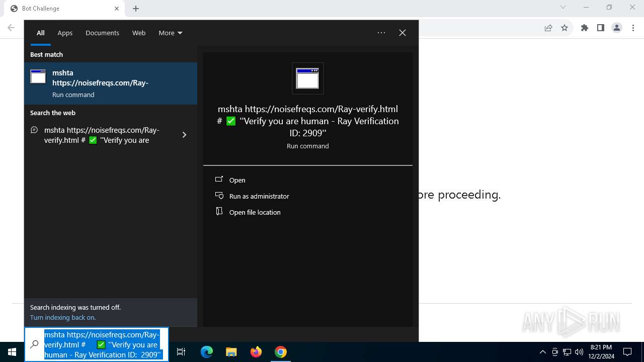The height and width of the screenshot is (362, 644).
Task: Open the Chrome profile avatar
Action: tap(617, 28)
